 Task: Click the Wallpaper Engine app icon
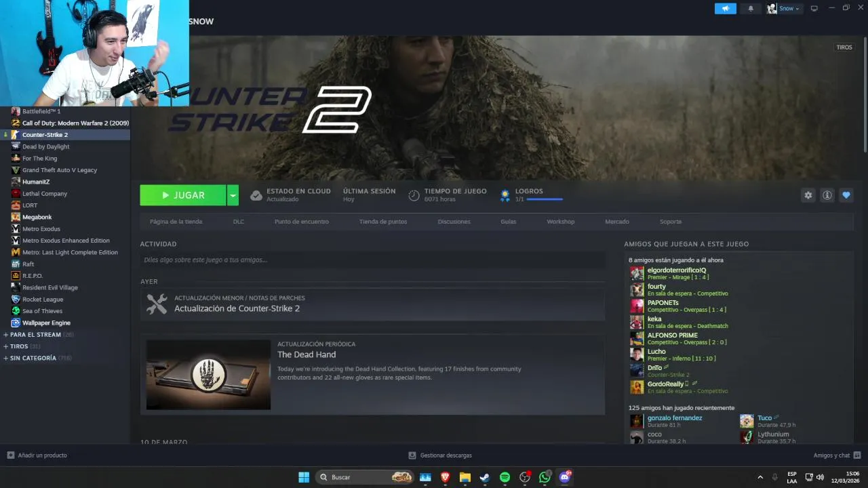tap(16, 323)
